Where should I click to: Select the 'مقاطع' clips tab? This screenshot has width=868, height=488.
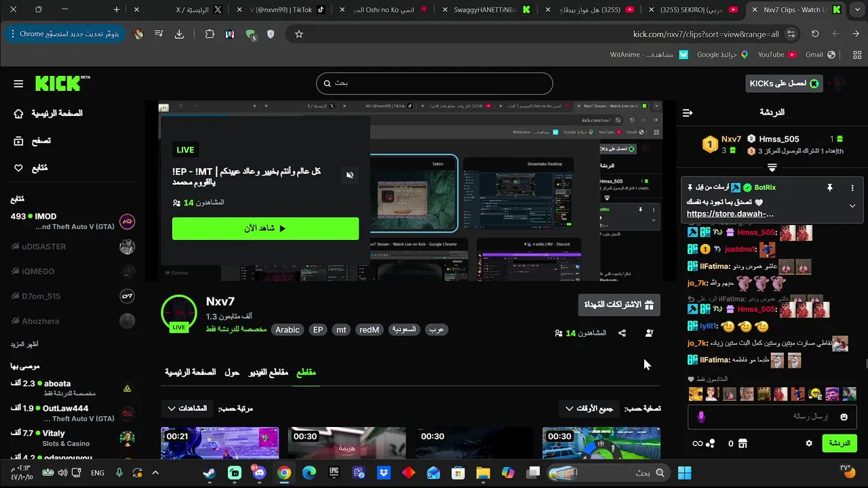[306, 373]
